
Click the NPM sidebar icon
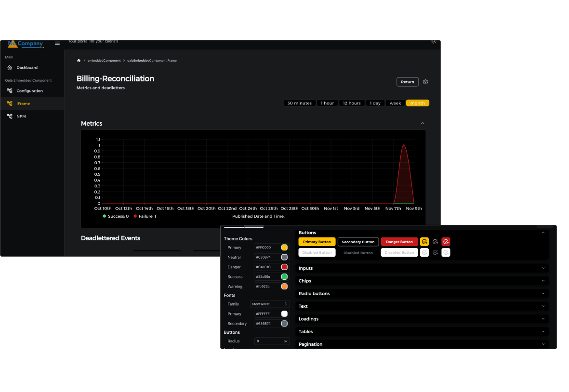coord(10,116)
